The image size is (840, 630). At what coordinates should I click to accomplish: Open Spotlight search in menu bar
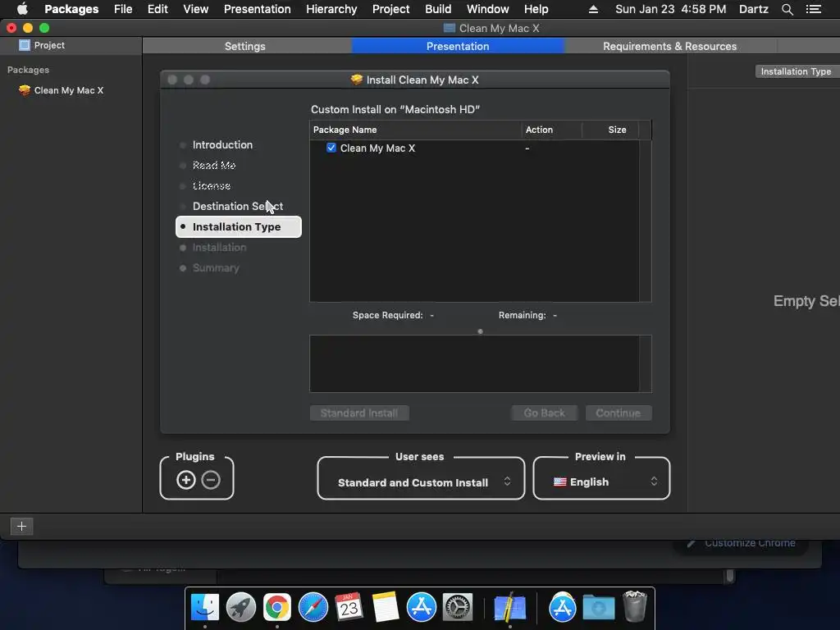[x=787, y=9]
